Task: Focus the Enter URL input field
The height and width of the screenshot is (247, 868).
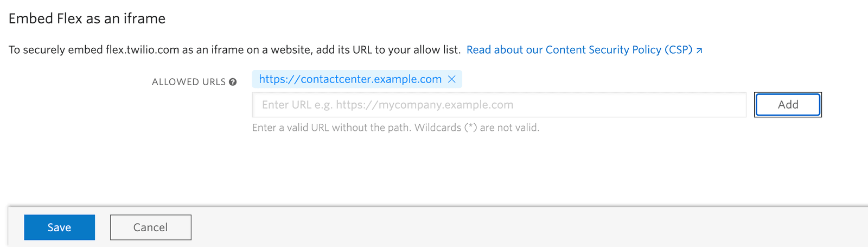Action: point(499,105)
